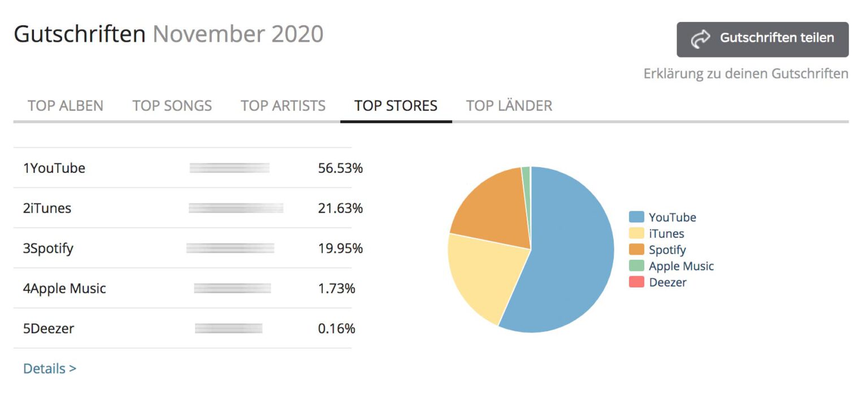This screenshot has width=868, height=402.
Task: Open Erklärung zu deinen Gutschriften link
Action: pyautogui.click(x=745, y=74)
